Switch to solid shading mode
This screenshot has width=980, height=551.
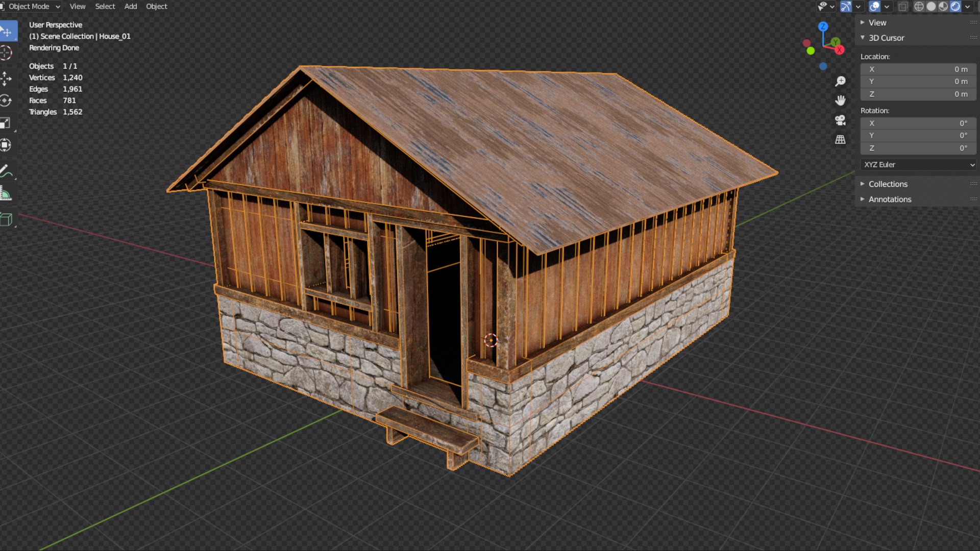(932, 6)
